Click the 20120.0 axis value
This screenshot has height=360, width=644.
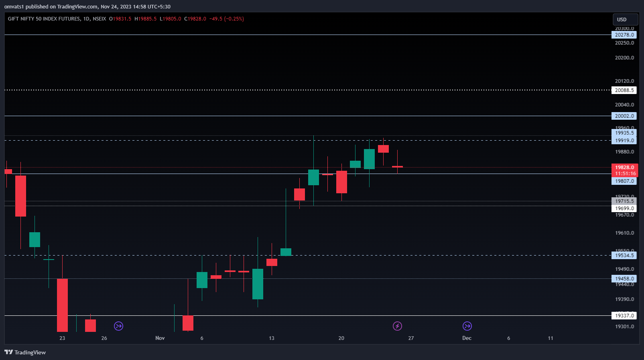[x=624, y=81]
